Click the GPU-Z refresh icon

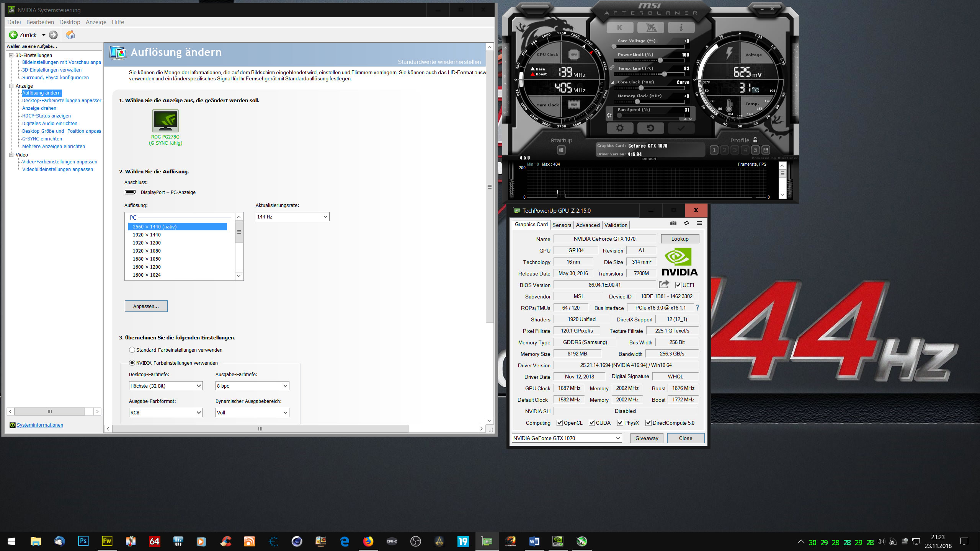686,223
